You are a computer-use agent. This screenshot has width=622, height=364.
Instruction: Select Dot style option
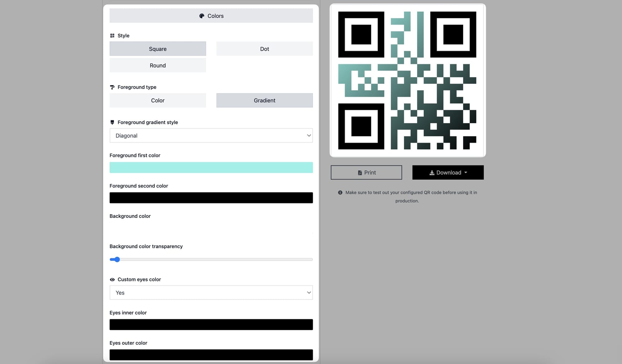pos(265,48)
